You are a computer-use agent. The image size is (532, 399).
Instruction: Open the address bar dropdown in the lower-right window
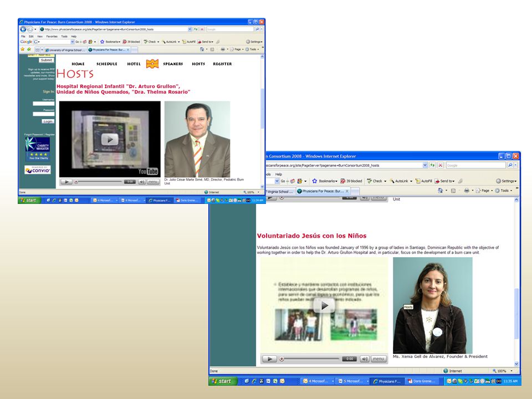[425, 165]
